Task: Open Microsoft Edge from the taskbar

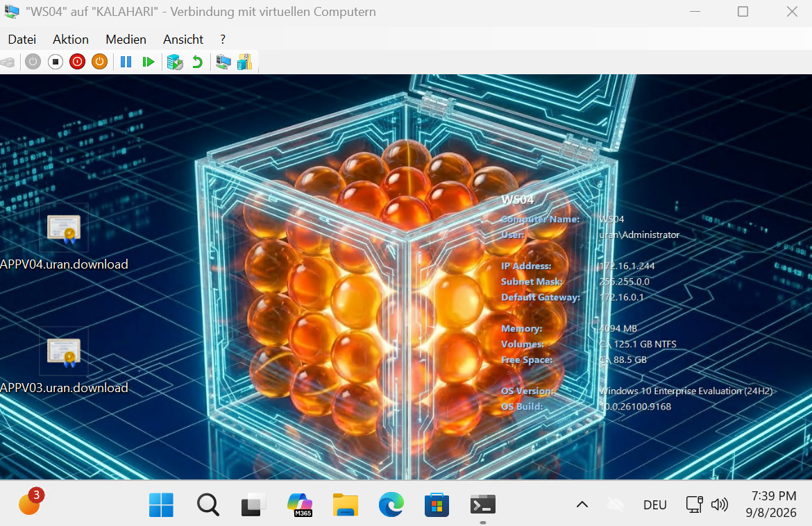Action: point(391,504)
